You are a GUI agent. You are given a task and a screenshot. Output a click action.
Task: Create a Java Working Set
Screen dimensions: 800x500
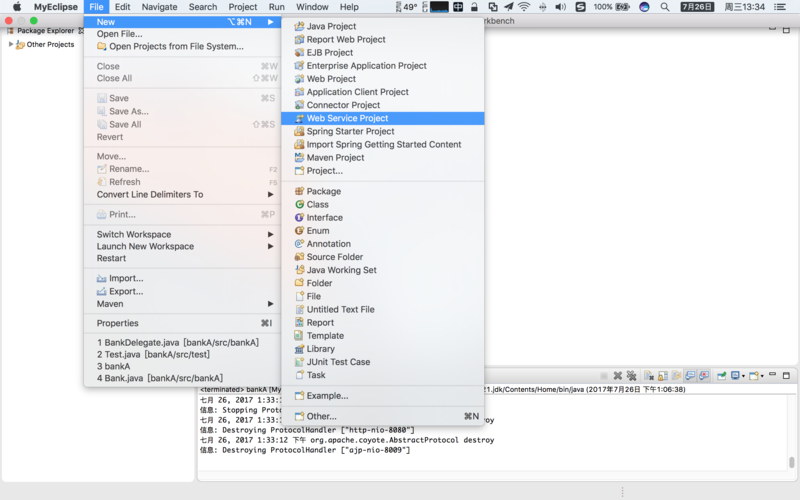(x=382, y=270)
